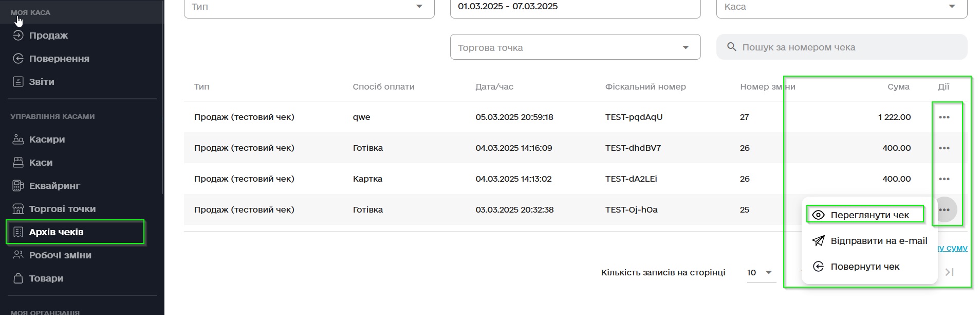Open Торгові точки page
Image resolution: width=980 pixels, height=315 pixels.
point(62,209)
